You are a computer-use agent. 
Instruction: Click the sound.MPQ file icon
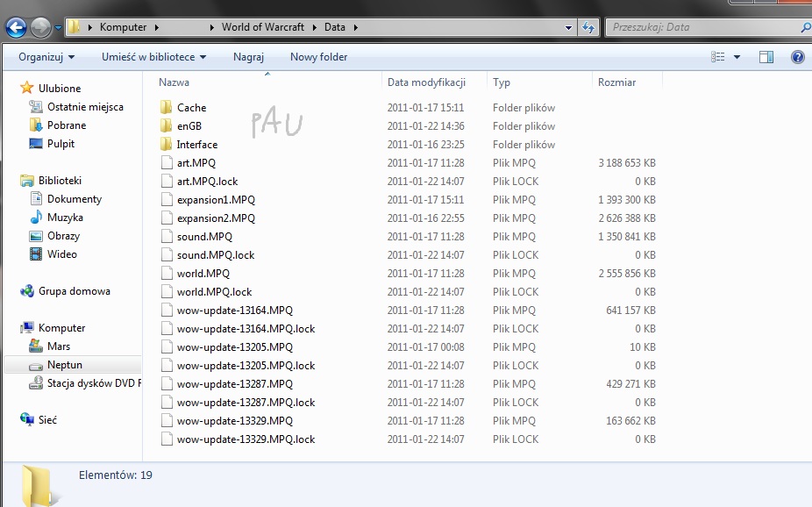point(167,236)
